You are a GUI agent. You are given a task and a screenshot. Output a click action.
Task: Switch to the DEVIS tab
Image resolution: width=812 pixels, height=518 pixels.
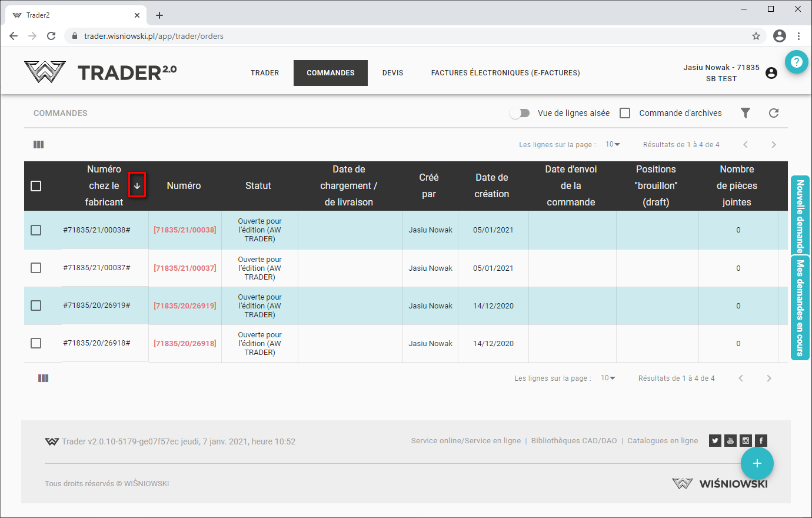(392, 73)
